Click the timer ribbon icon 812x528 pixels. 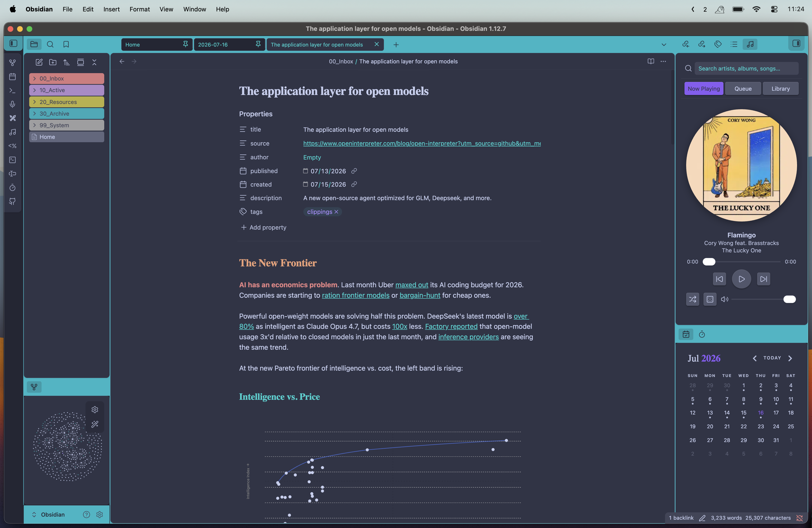coord(13,188)
